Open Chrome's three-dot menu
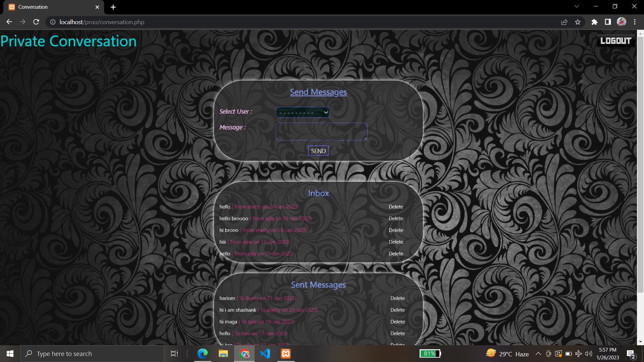 point(635,22)
